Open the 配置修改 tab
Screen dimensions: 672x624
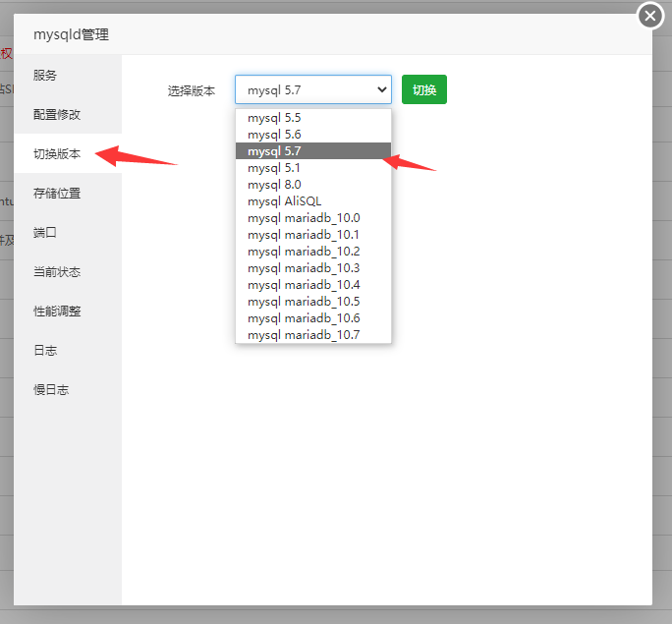click(x=68, y=114)
